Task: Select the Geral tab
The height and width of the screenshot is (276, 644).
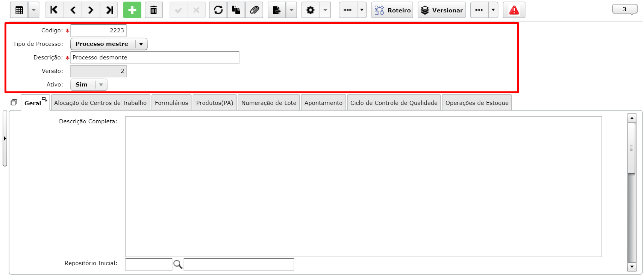Action: click(33, 103)
